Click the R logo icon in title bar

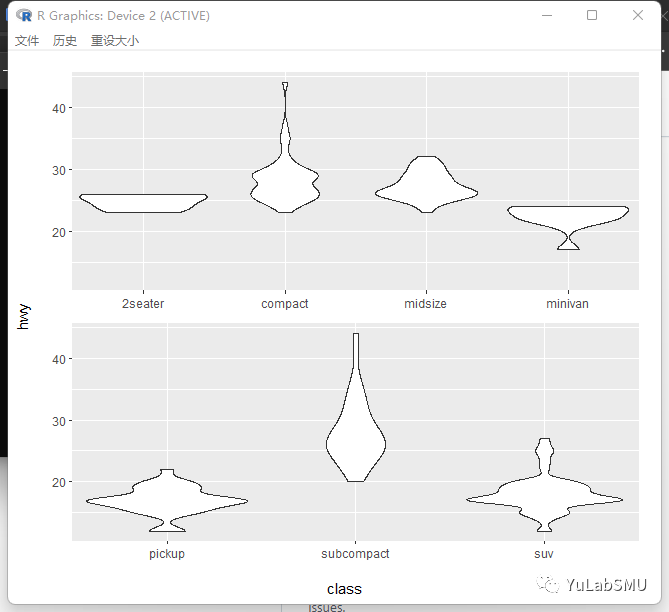point(25,16)
